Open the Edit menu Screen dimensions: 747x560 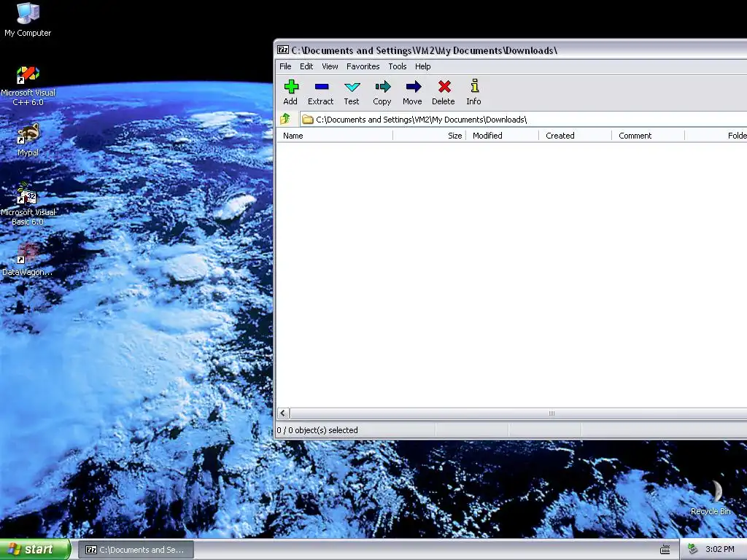306,66
